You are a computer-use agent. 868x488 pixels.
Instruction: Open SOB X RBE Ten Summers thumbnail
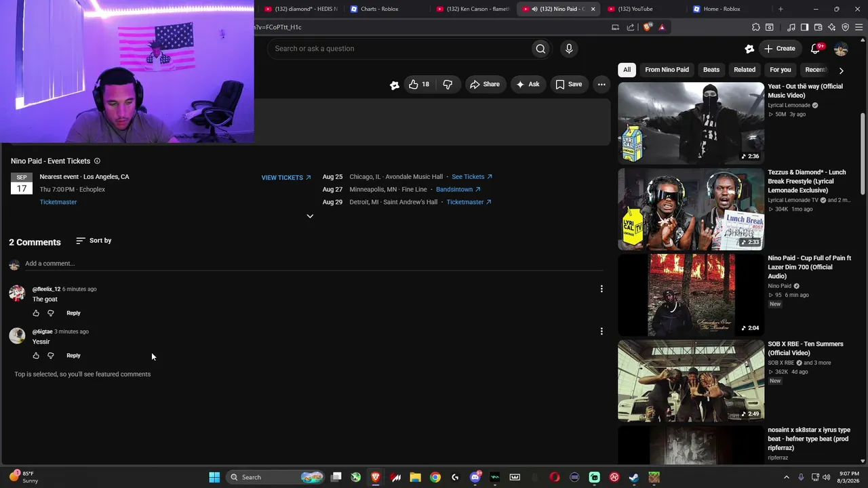(x=691, y=380)
